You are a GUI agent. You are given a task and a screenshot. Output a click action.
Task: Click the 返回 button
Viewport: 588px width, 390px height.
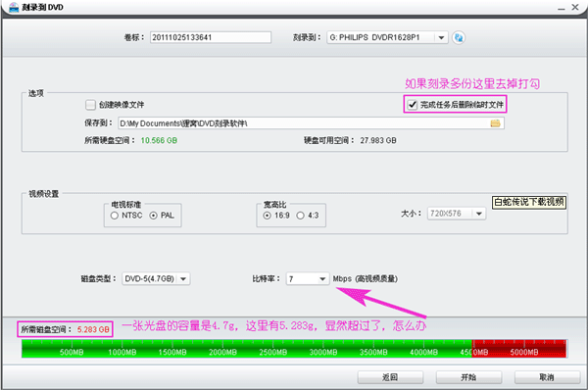click(x=390, y=377)
